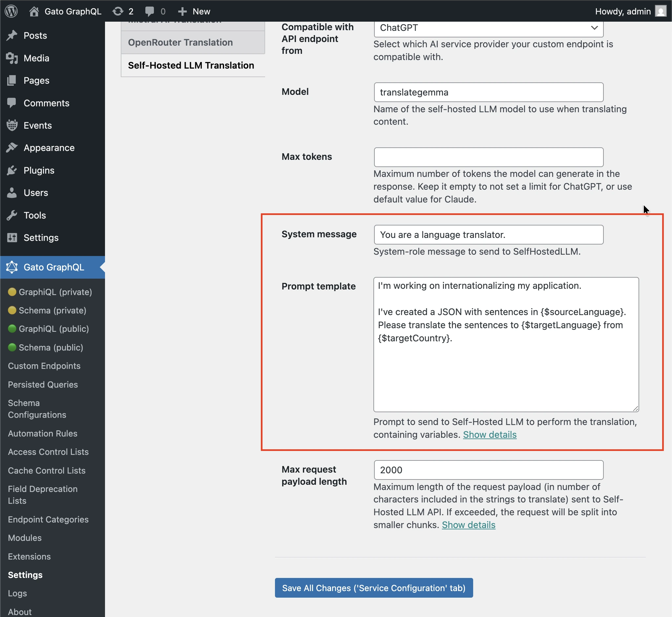Open GraphiQL (private) submenu item

55,292
